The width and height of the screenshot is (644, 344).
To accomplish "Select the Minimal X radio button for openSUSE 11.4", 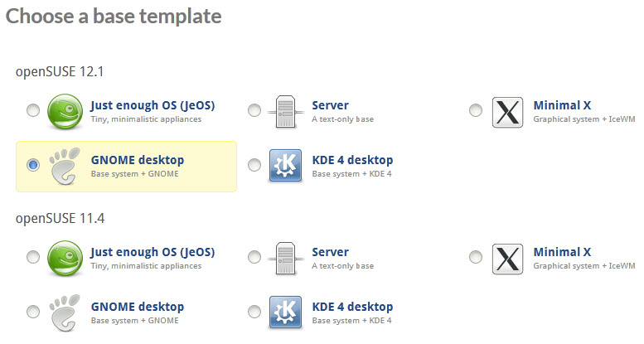I will (476, 257).
